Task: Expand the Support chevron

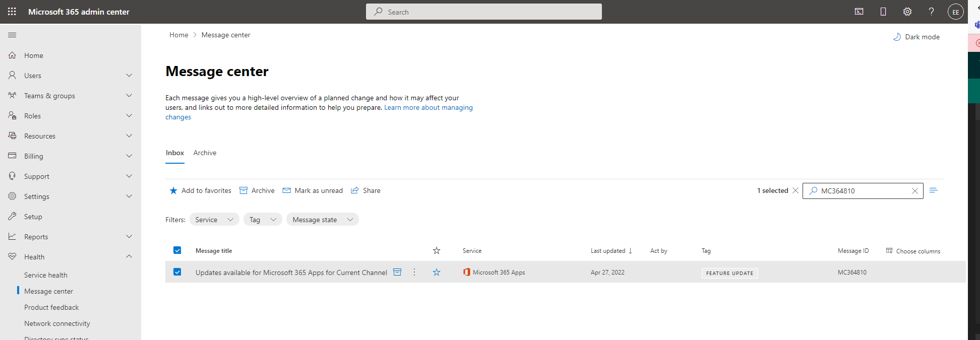Action: point(129,176)
